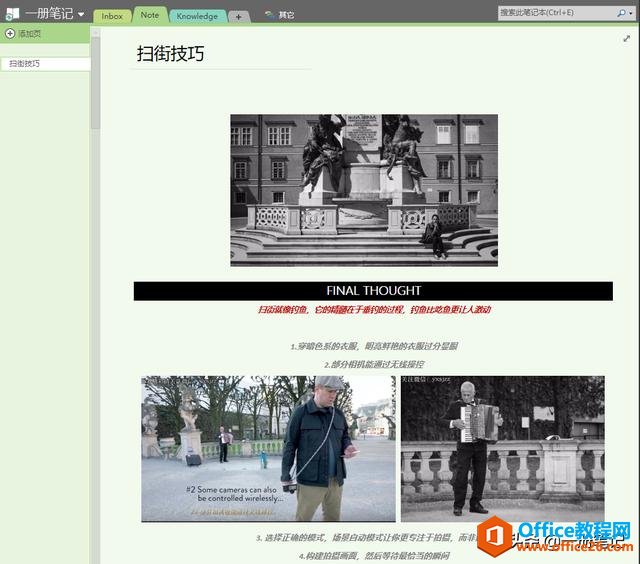Expand page to full view
This screenshot has width=640, height=564.
point(627,38)
